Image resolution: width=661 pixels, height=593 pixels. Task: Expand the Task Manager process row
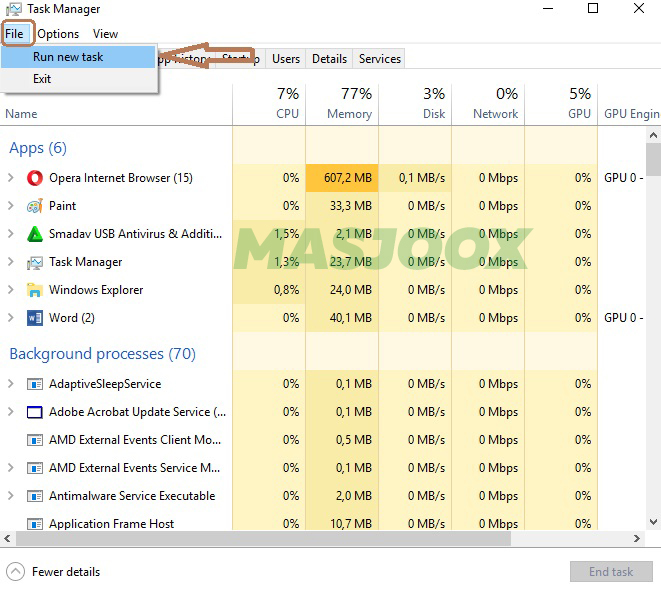click(x=11, y=262)
